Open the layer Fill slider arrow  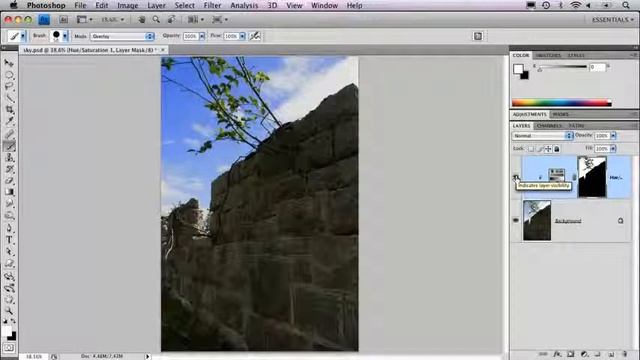(613, 149)
